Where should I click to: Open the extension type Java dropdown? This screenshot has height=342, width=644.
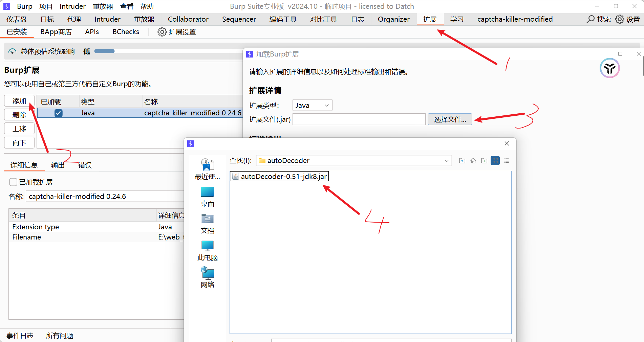pyautogui.click(x=312, y=105)
